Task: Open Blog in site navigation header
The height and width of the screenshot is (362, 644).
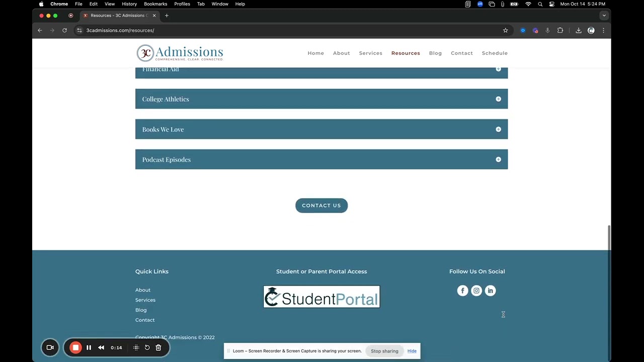Action: (436, 53)
